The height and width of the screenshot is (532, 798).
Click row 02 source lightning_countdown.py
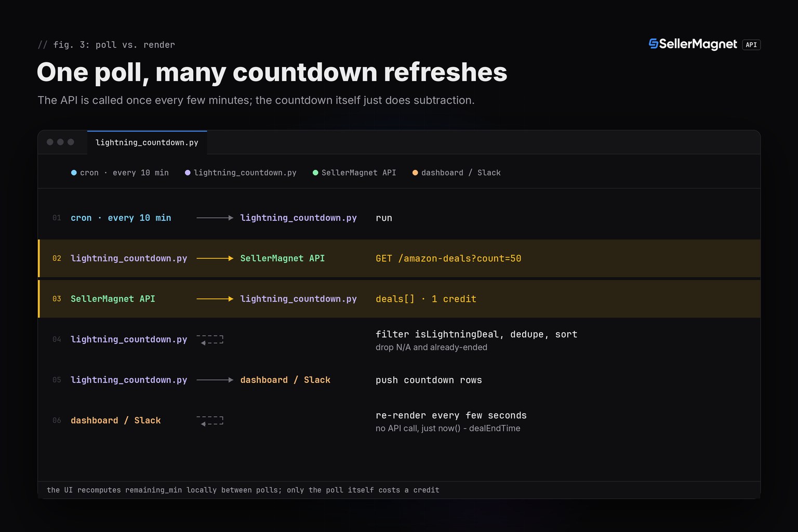click(x=129, y=258)
